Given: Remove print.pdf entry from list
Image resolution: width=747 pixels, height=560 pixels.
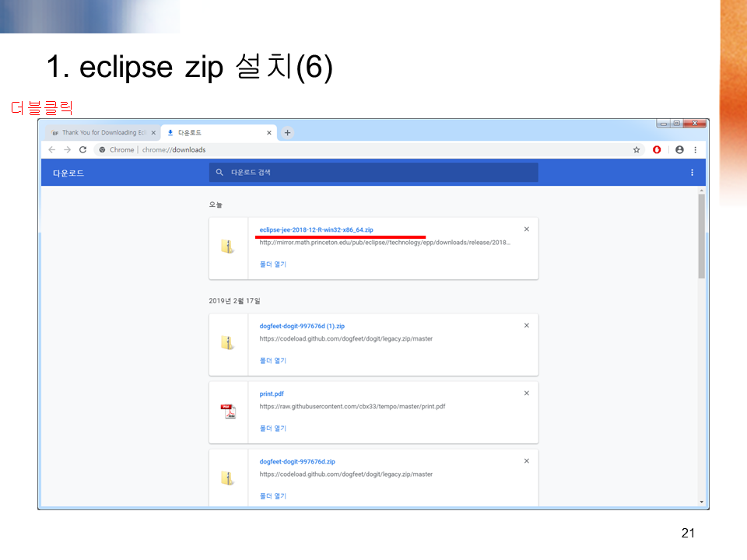Looking at the screenshot, I should point(527,393).
